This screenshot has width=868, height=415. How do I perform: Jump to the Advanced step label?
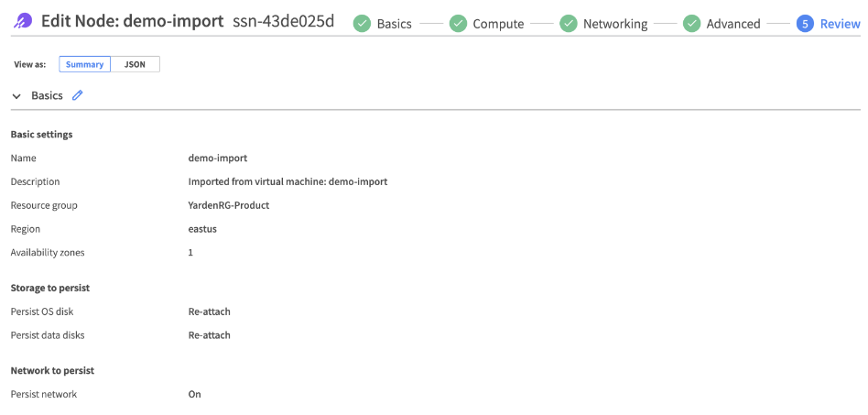[x=732, y=24]
